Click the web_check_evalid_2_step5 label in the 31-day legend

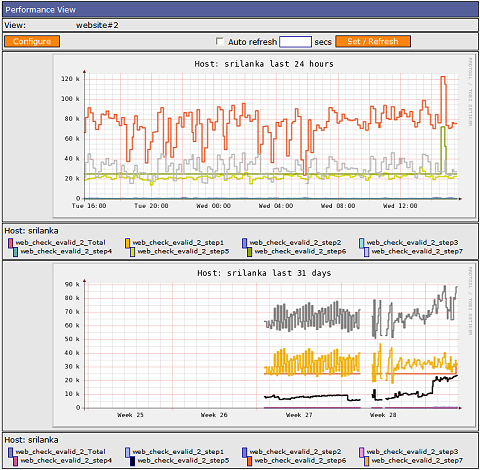pyautogui.click(x=183, y=460)
